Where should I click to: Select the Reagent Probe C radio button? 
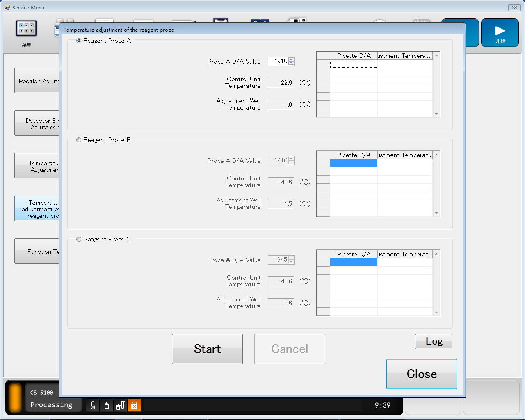(79, 239)
